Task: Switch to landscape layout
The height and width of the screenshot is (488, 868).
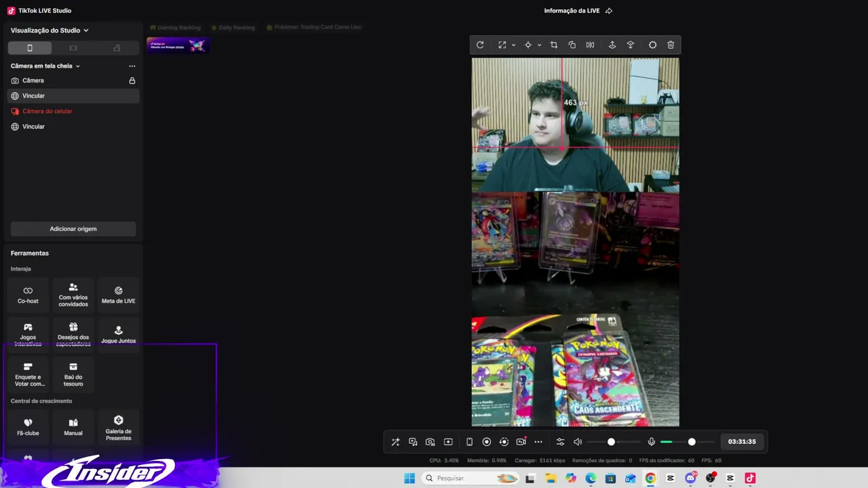Action: coord(73,48)
